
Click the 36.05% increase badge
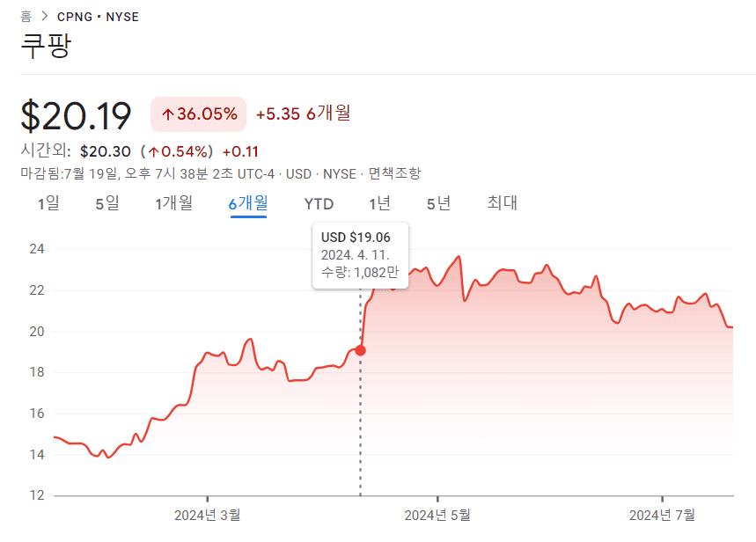197,114
